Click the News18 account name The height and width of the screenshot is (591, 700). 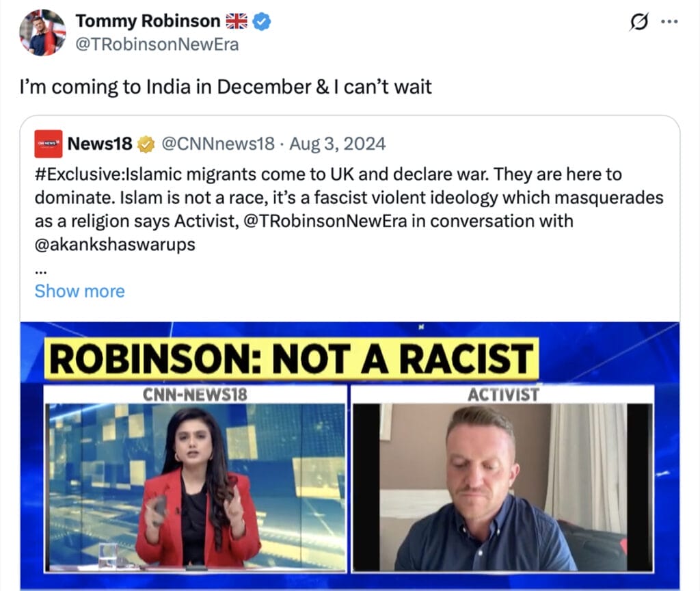pos(100,144)
